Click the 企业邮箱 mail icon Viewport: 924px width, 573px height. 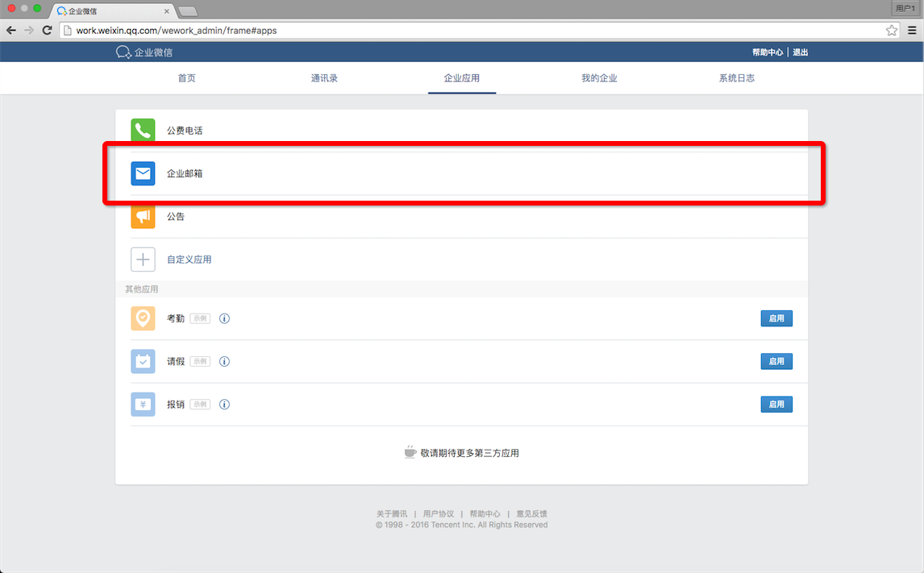coord(143,173)
